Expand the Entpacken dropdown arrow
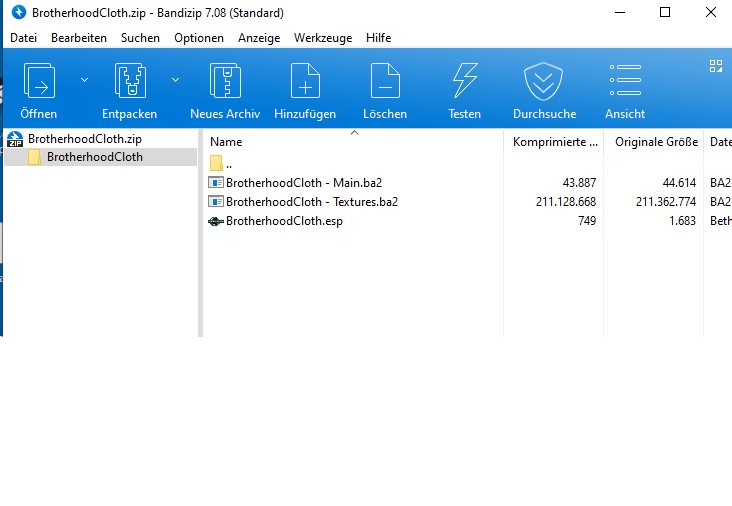Screen dimensions: 732x506 click(x=176, y=79)
